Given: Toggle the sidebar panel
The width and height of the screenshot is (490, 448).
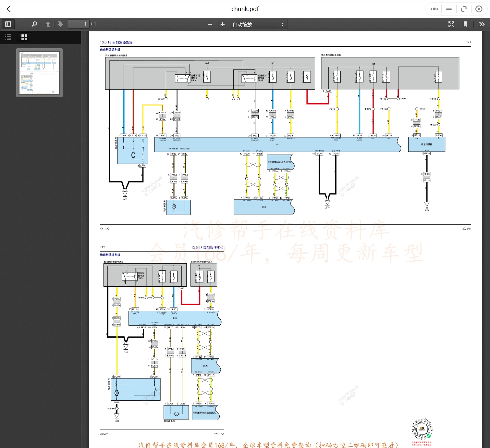Looking at the screenshot, I should coord(8,24).
